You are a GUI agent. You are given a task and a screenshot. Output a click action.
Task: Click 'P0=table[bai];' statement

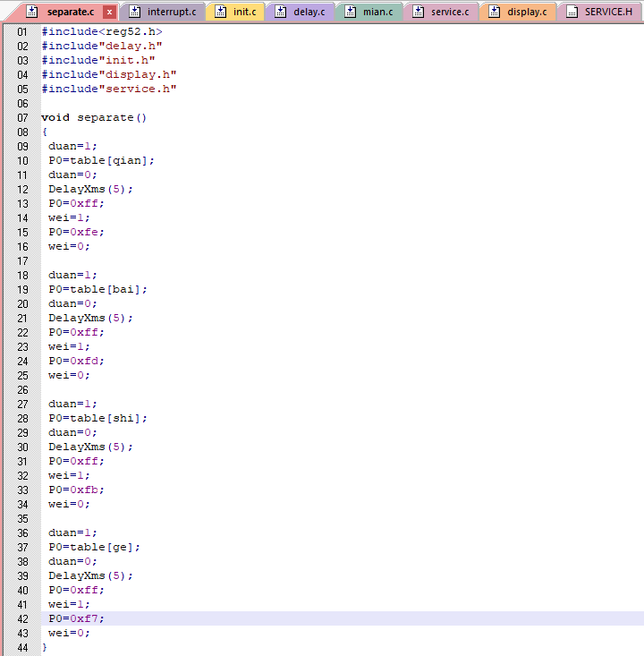97,289
